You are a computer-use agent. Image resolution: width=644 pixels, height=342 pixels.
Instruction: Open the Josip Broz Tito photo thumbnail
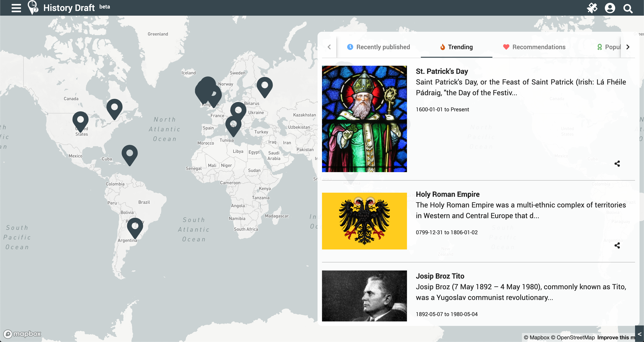click(364, 296)
